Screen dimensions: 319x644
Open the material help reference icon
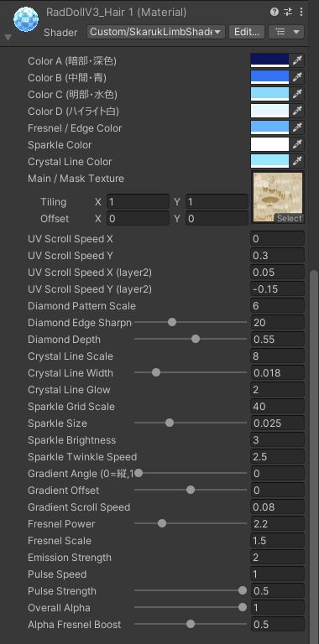click(275, 12)
